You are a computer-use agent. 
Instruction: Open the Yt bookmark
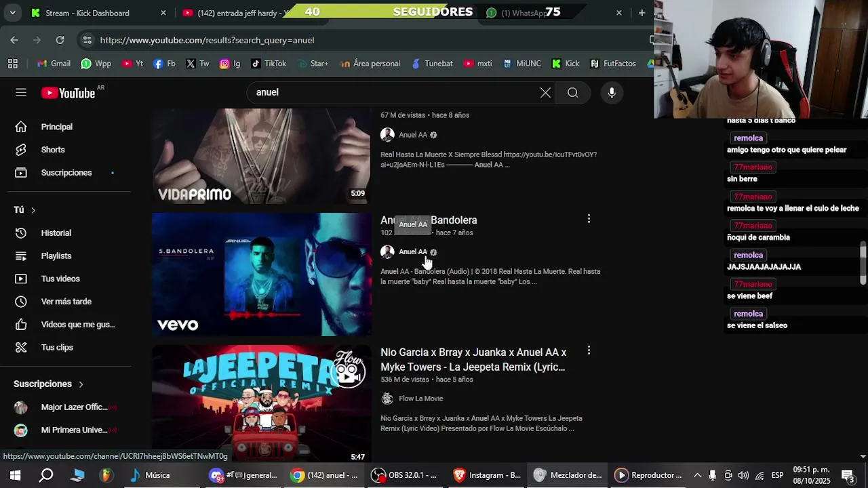pos(133,64)
